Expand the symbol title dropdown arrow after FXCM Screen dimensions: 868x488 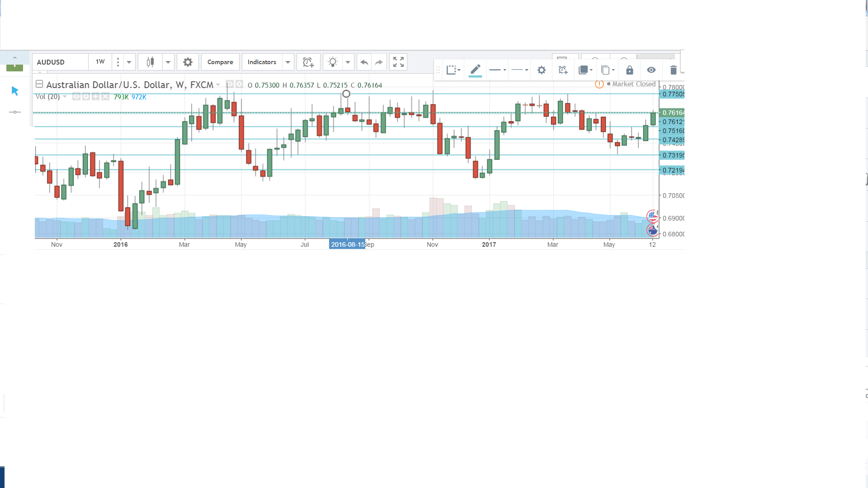pos(218,85)
